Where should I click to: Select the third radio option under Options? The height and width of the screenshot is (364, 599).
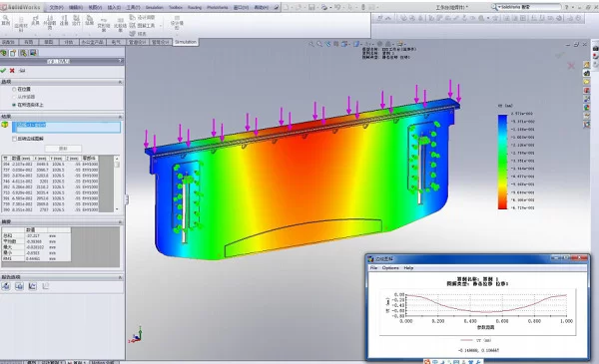[x=14, y=105]
